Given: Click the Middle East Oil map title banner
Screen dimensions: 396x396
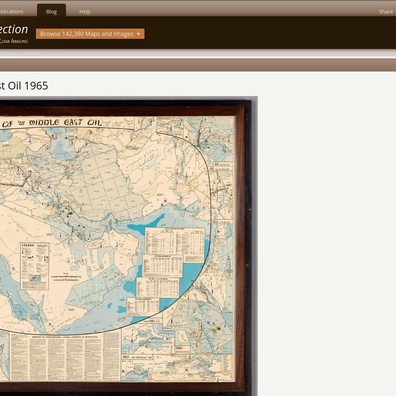Looking at the screenshot, I should [52, 122].
